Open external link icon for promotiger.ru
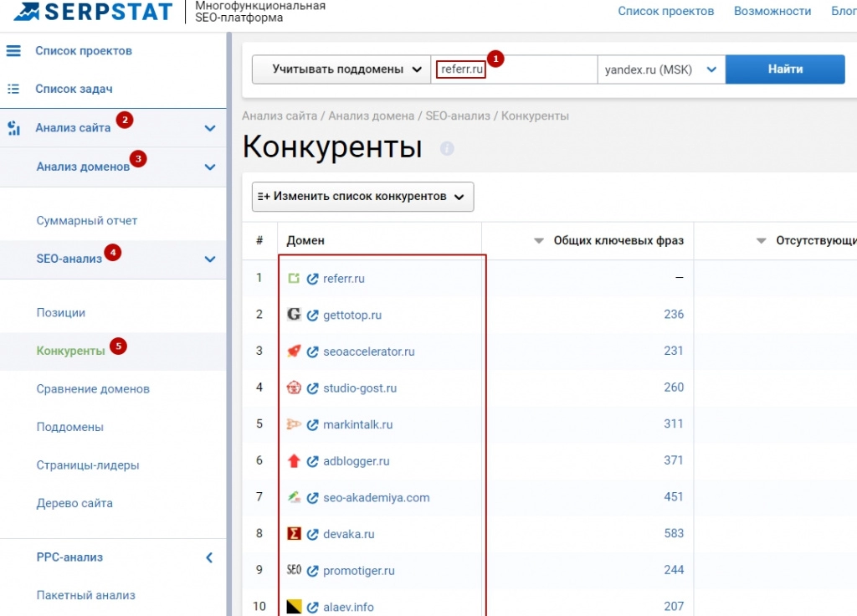The width and height of the screenshot is (857, 616). pos(313,571)
